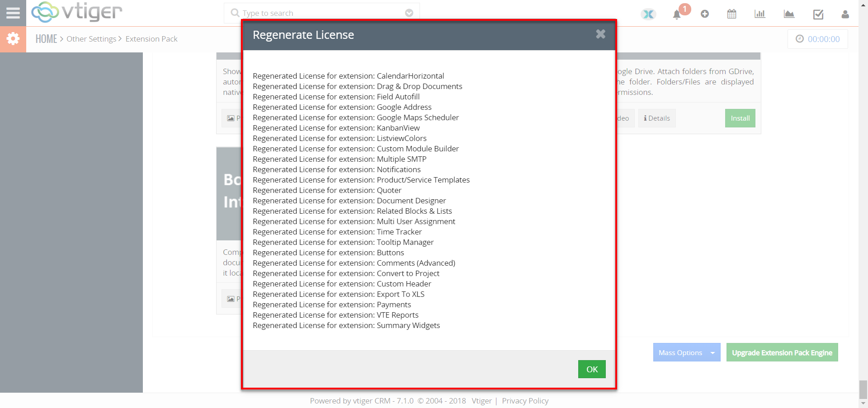This screenshot has height=408, width=868.
Task: Click the green Install button
Action: click(x=740, y=118)
